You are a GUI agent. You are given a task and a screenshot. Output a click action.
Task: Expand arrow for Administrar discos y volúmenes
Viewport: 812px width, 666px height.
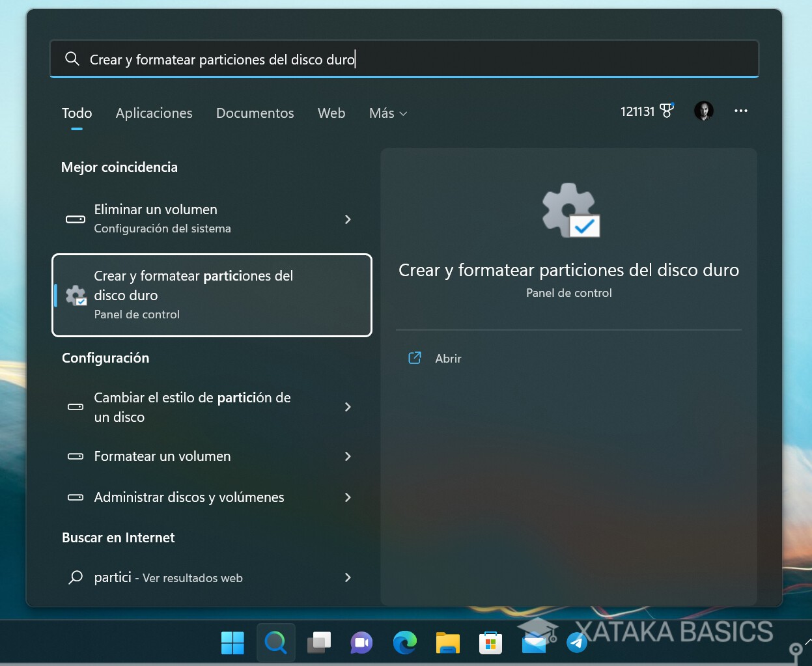pyautogui.click(x=348, y=497)
